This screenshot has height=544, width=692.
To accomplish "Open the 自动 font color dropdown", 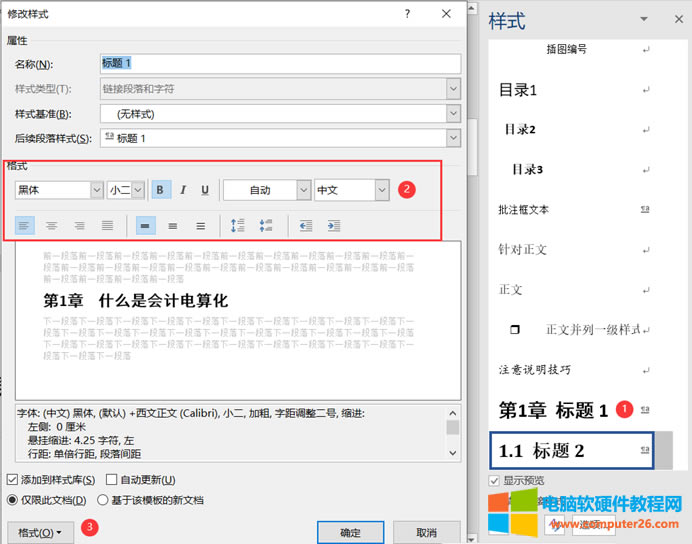I will (x=303, y=190).
